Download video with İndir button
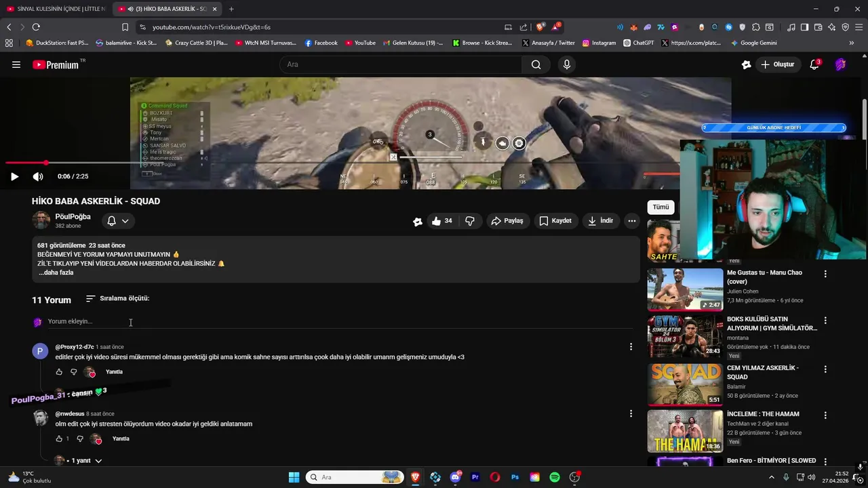The height and width of the screenshot is (488, 868). coord(601,221)
